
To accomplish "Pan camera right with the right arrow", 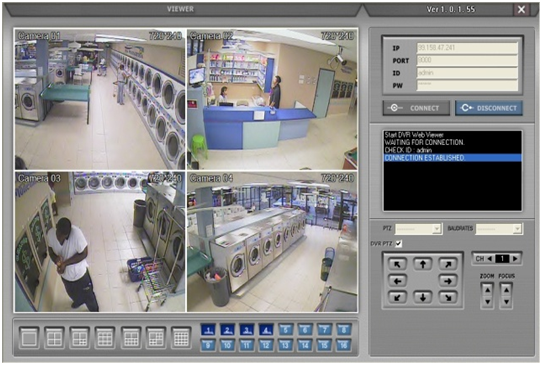I will point(448,281).
